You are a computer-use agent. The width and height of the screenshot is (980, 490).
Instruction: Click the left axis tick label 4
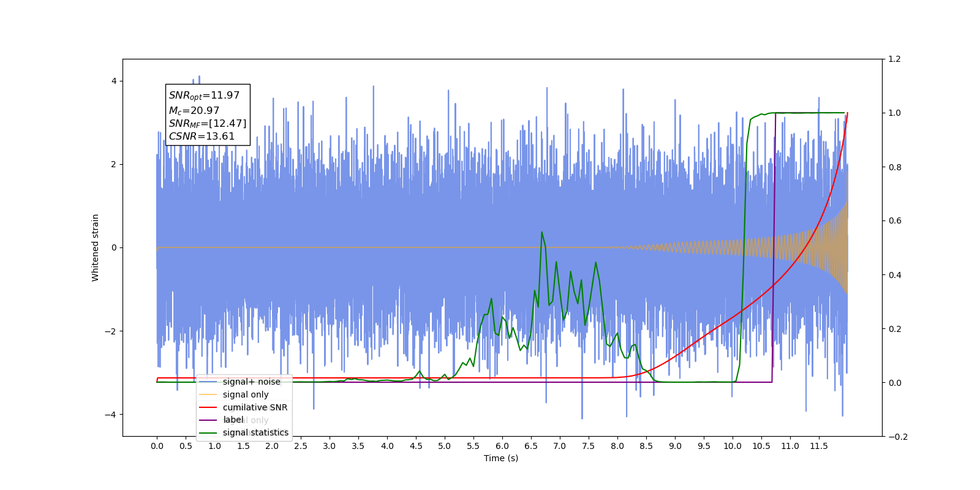[113, 81]
